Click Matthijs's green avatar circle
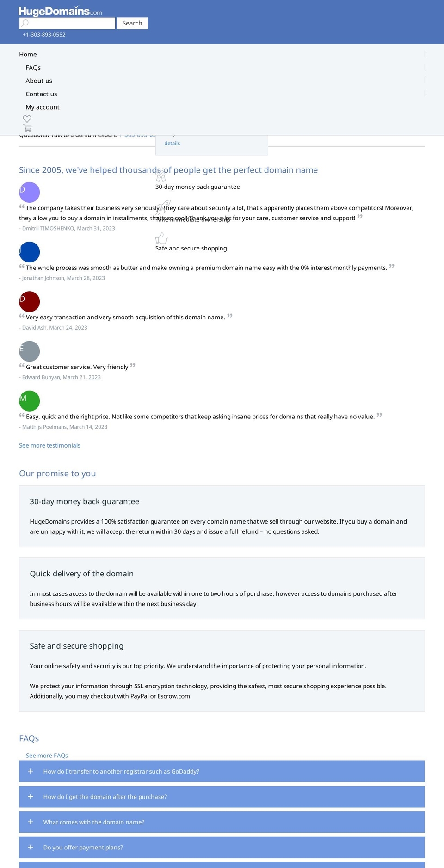 pyautogui.click(x=30, y=401)
